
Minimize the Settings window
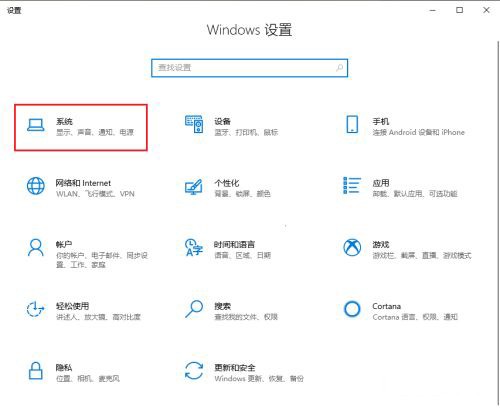coord(433,10)
